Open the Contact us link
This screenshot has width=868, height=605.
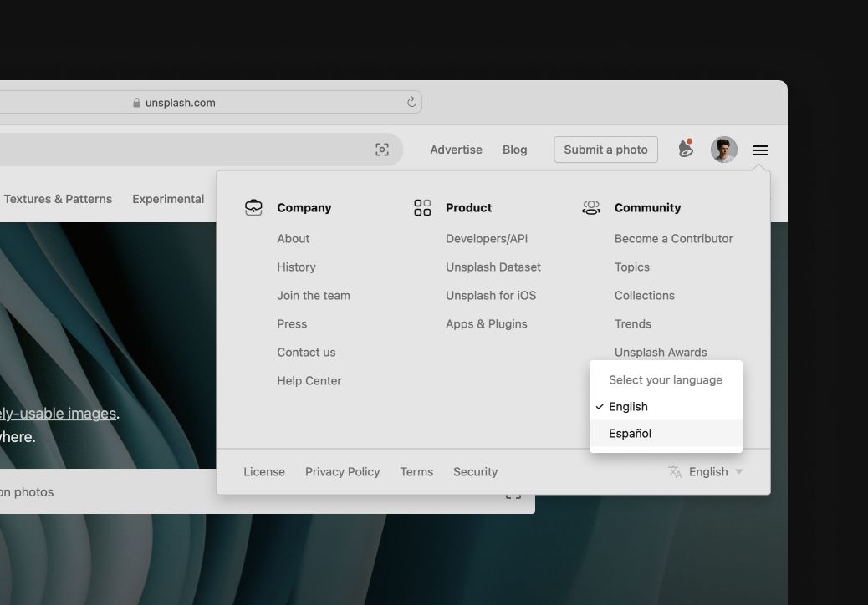click(307, 353)
